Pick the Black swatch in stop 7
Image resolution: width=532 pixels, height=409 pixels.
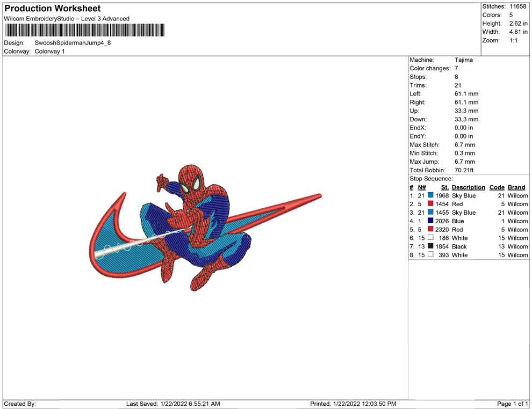coord(430,246)
